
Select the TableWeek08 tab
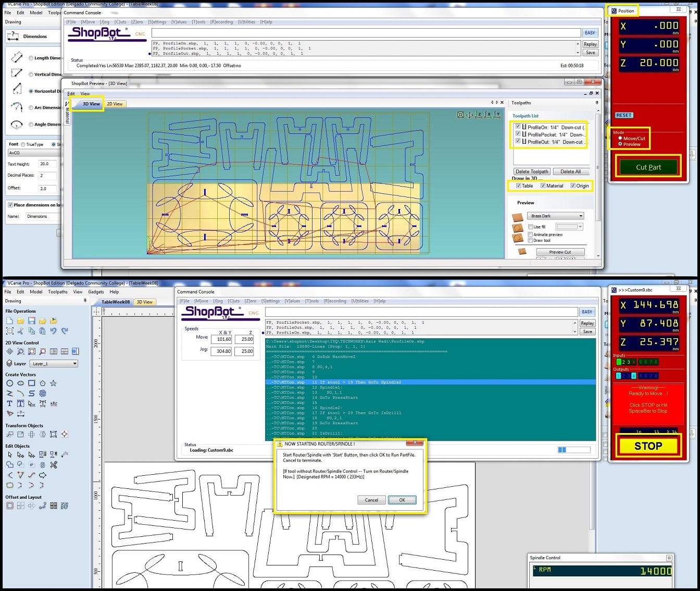(x=116, y=302)
